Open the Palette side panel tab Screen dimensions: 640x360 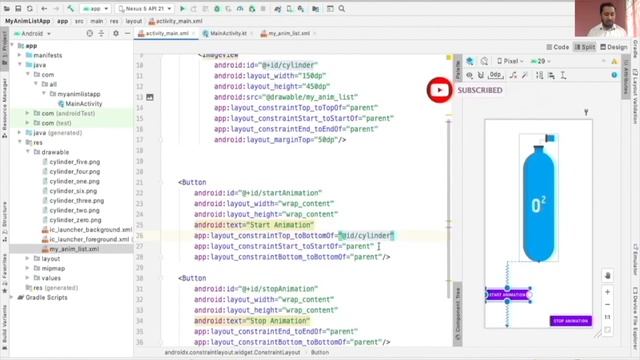pyautogui.click(x=458, y=69)
